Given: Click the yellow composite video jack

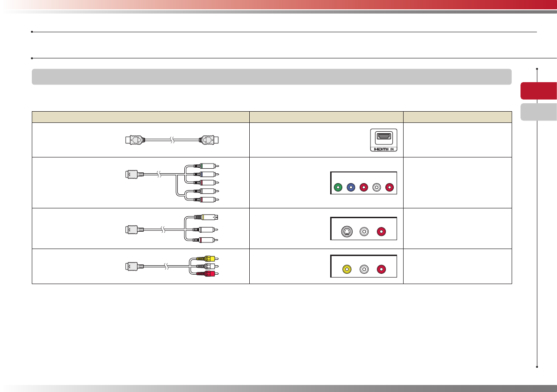Looking at the screenshot, I should point(347,269).
